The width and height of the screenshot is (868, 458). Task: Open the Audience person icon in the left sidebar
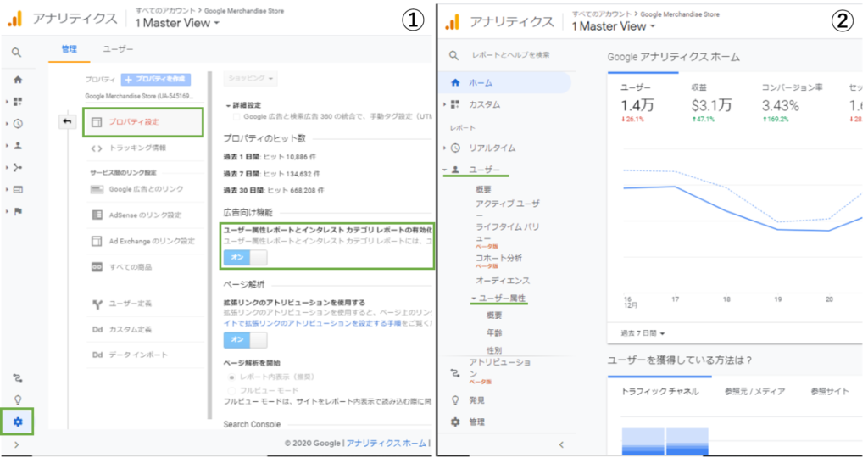18,146
